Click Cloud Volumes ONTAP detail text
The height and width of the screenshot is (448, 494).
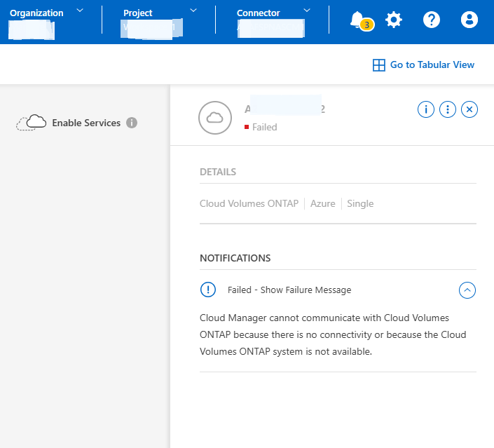click(249, 203)
